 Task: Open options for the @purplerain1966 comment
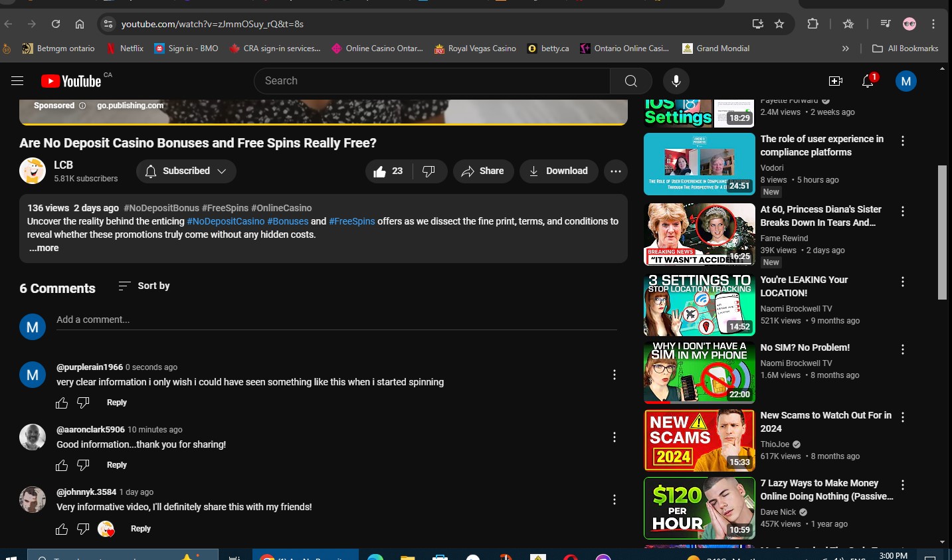(x=615, y=375)
